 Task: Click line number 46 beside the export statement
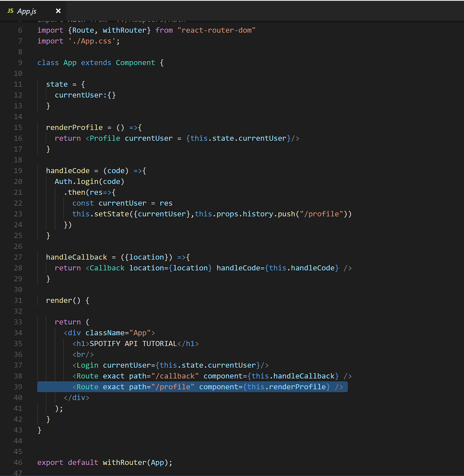[18, 462]
